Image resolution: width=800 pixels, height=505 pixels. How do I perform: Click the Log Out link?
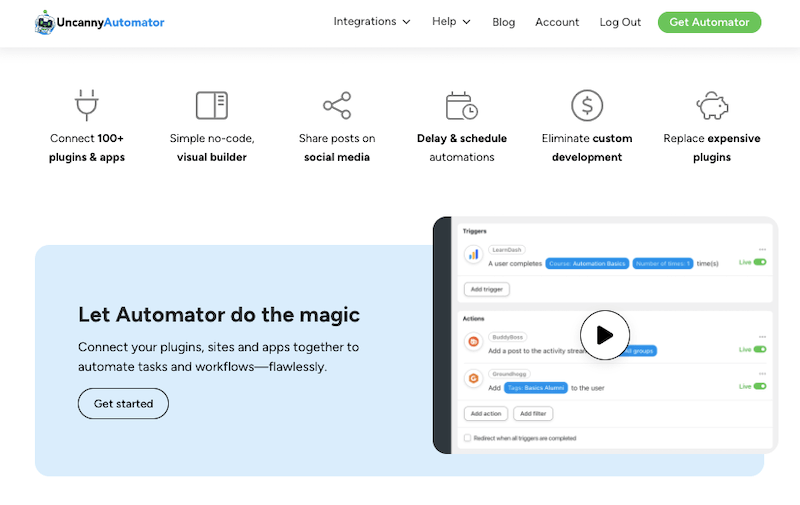[x=620, y=22]
